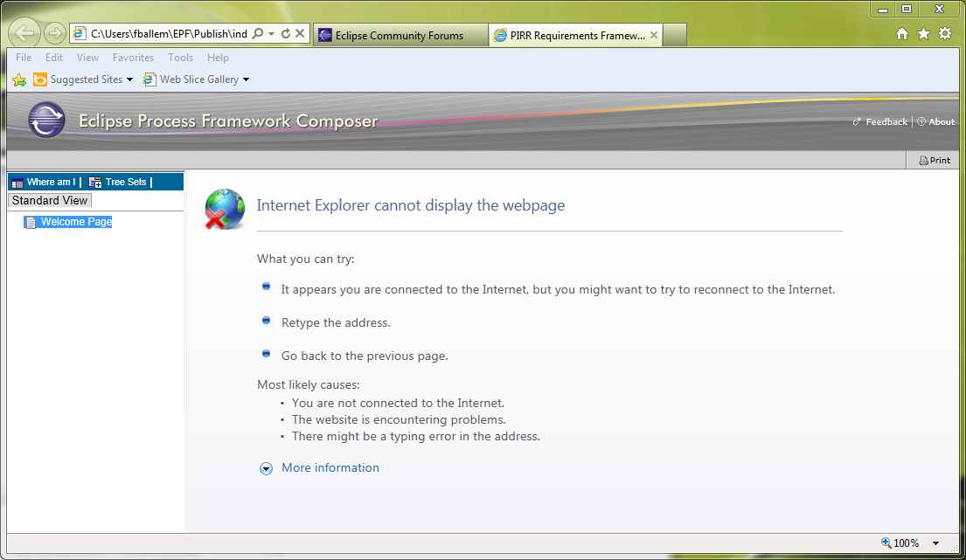Image resolution: width=966 pixels, height=560 pixels.
Task: Expand the address bar dropdown arrow
Action: click(272, 33)
